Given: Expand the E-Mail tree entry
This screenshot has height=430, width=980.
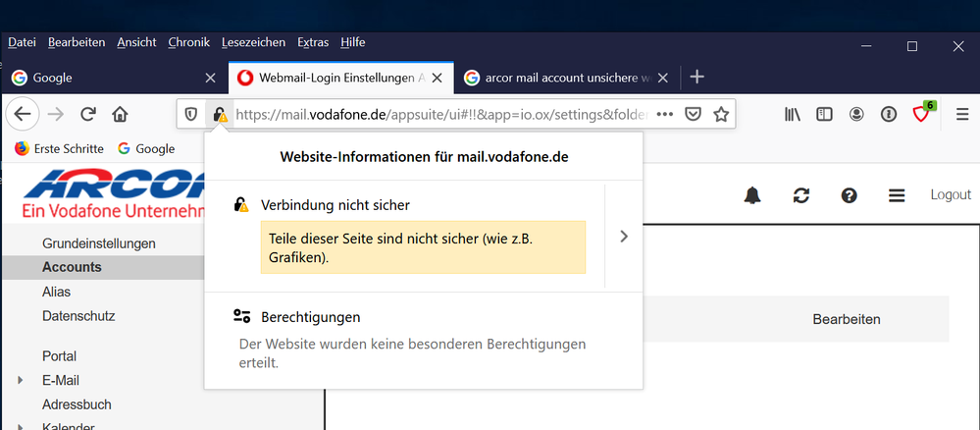Looking at the screenshot, I should (21, 380).
